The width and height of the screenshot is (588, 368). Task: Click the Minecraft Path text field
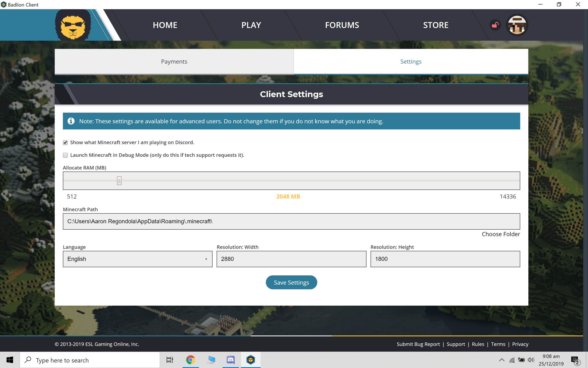pos(291,221)
